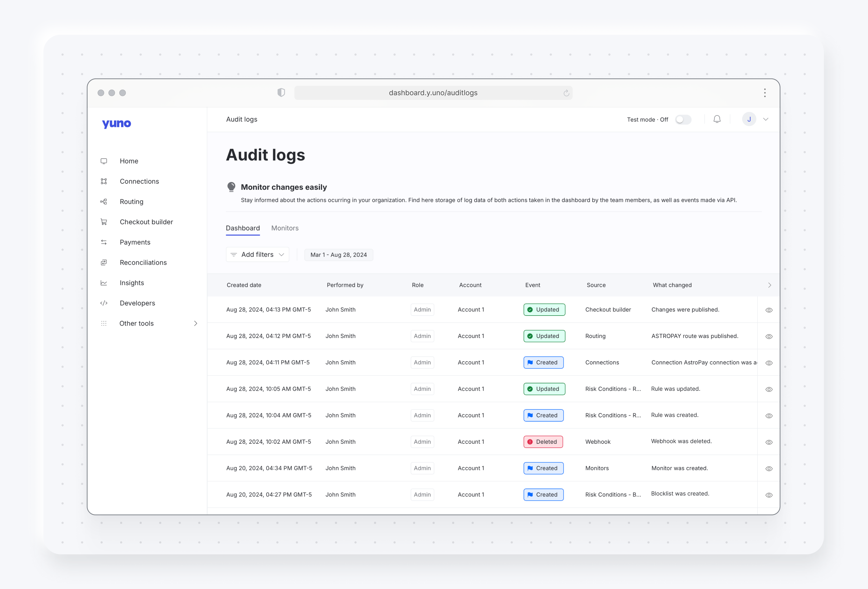The height and width of the screenshot is (589, 868).
Task: Open the browser three-dot menu
Action: (x=765, y=93)
